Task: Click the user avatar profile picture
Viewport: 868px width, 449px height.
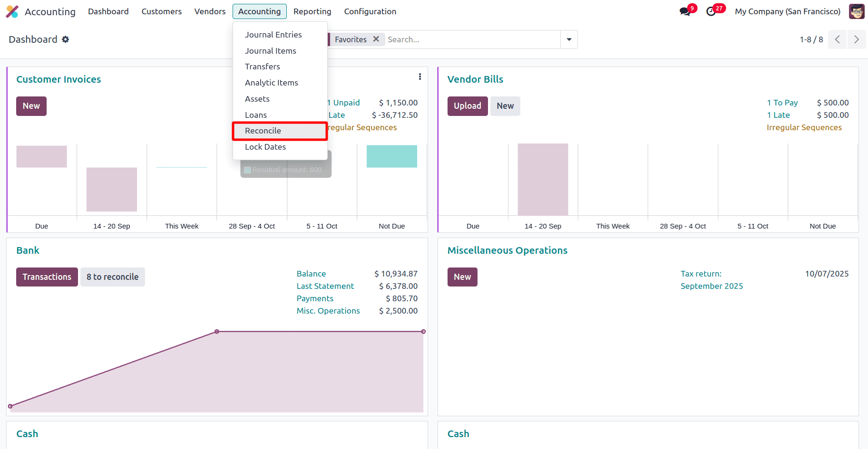Action: click(x=857, y=11)
